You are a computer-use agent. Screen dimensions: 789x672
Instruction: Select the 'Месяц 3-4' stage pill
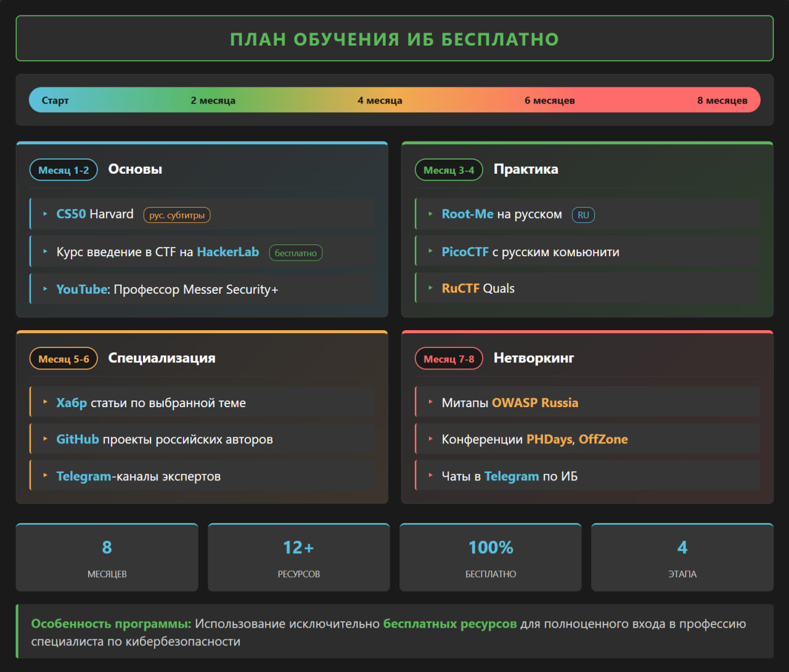[x=449, y=170]
